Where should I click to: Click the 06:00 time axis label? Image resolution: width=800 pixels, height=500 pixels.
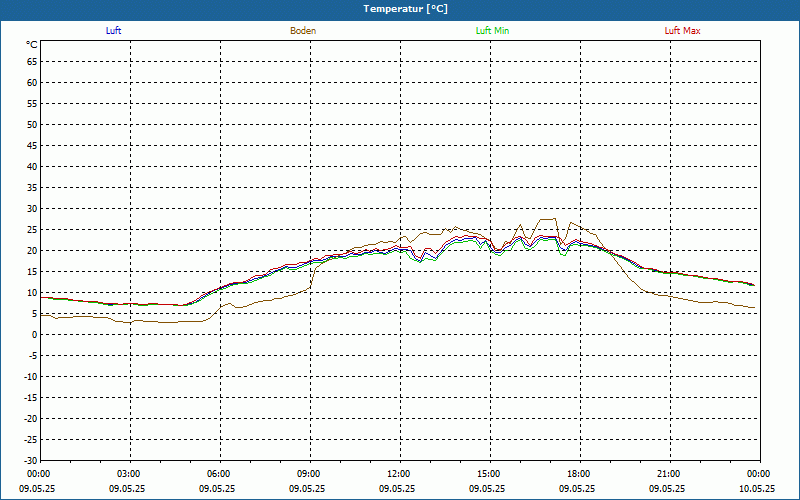pos(220,474)
